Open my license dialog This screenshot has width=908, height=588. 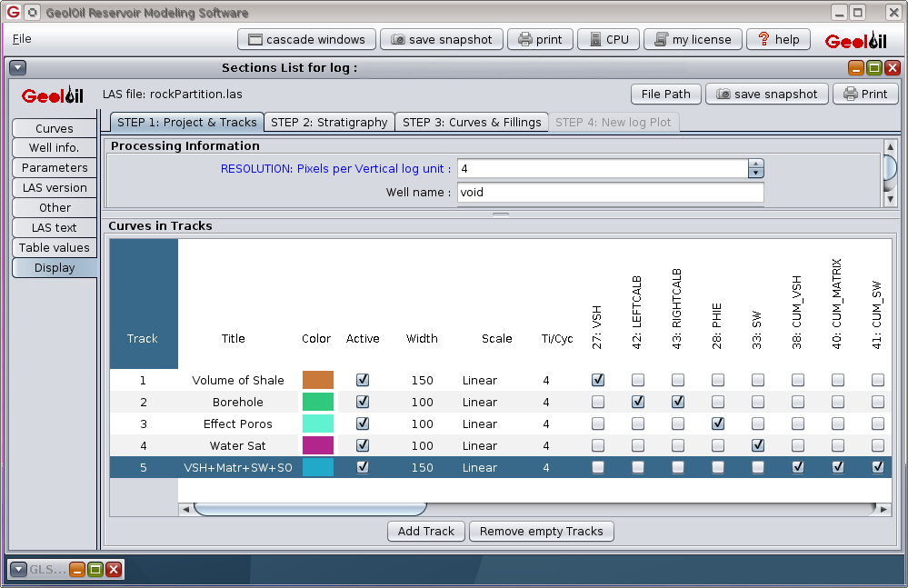[693, 39]
